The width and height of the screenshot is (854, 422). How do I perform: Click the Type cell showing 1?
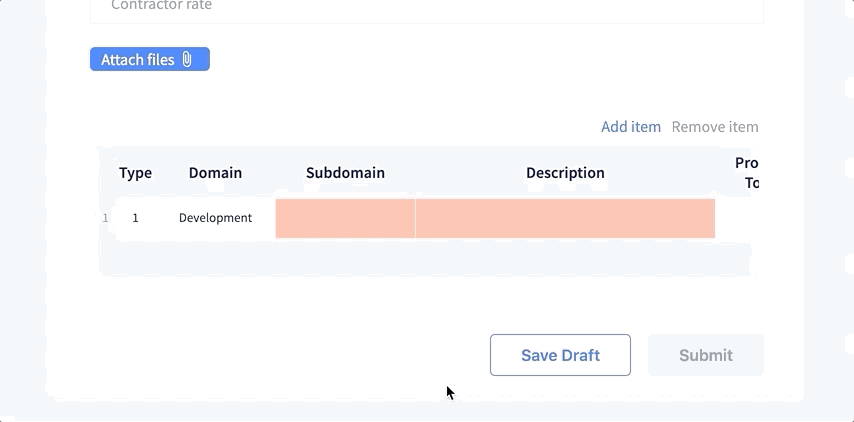point(135,218)
